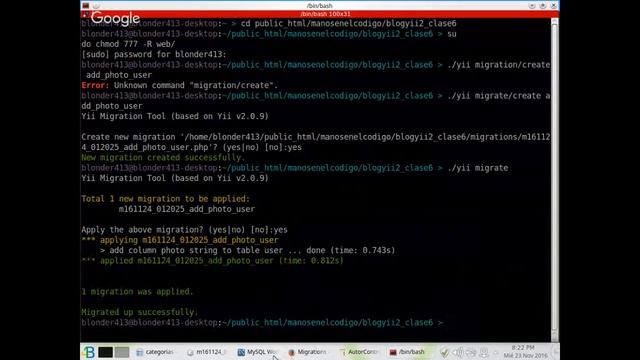Click the final empty shell prompt line
Image resolution: width=640 pixels, height=360 pixels.
262,322
